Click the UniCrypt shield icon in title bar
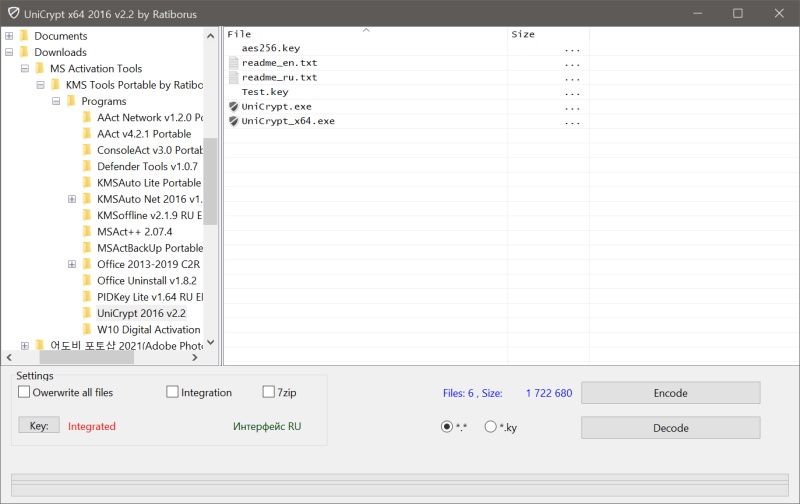The image size is (800, 504). (14, 13)
